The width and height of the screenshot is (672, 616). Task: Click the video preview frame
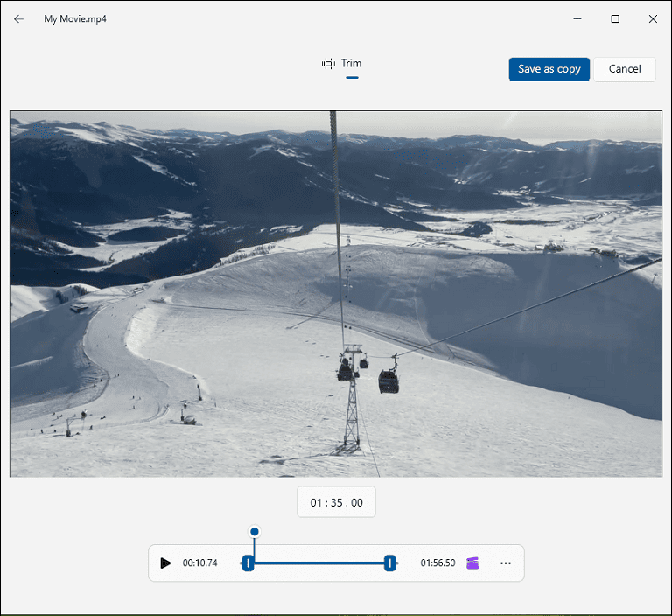(336, 294)
